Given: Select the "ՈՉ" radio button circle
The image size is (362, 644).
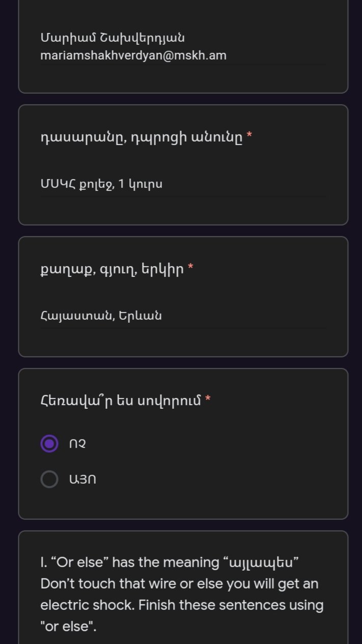Looking at the screenshot, I should [49, 443].
